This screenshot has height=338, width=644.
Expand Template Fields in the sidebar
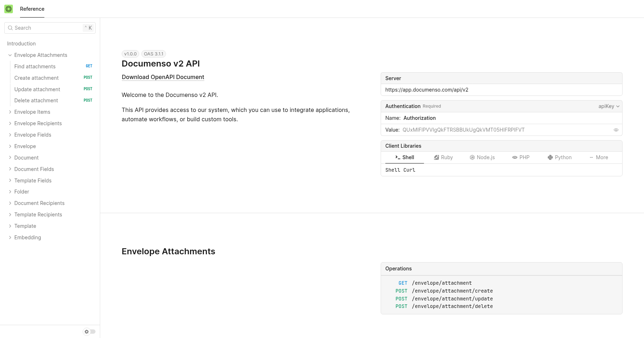click(10, 181)
